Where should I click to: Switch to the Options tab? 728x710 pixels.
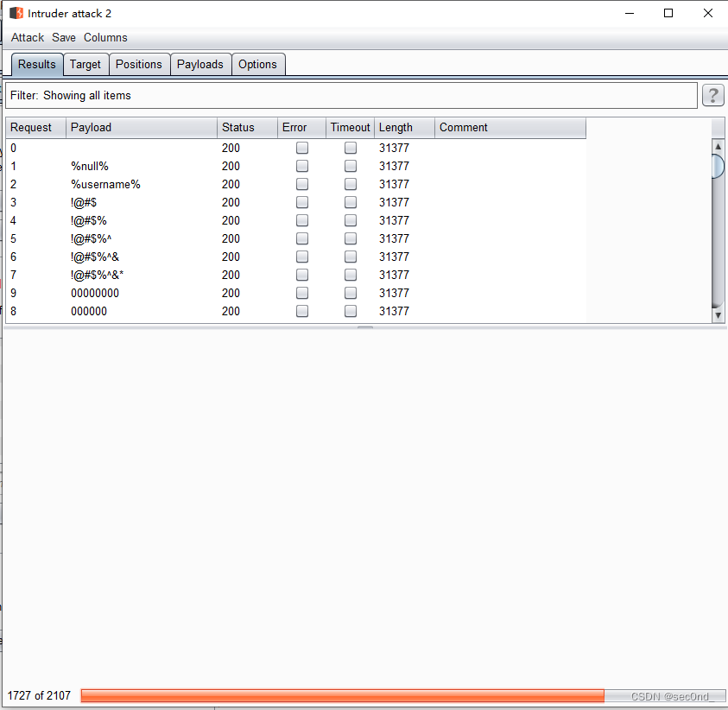pos(257,64)
